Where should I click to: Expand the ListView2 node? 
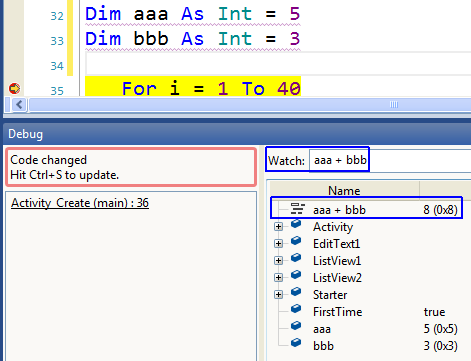pos(278,278)
